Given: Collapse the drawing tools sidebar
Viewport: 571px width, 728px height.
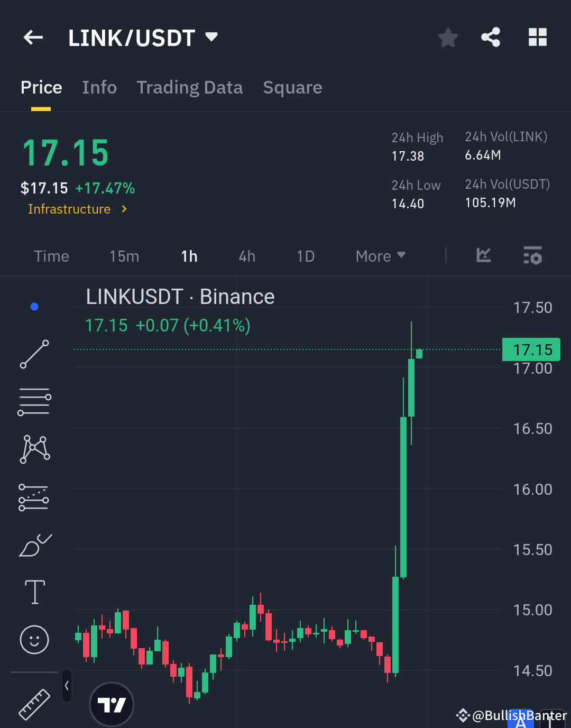Looking at the screenshot, I should 67,685.
